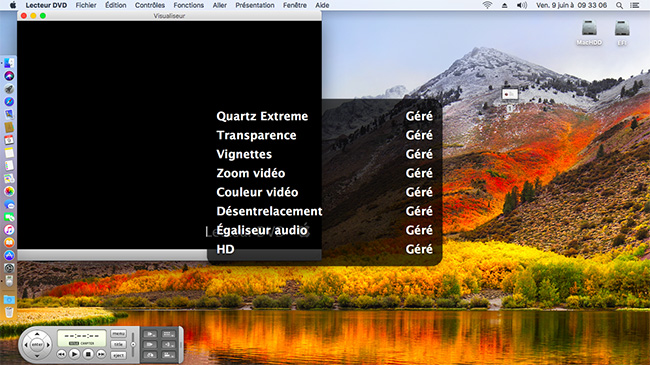Open Notification Center from the menu bar

635,5
